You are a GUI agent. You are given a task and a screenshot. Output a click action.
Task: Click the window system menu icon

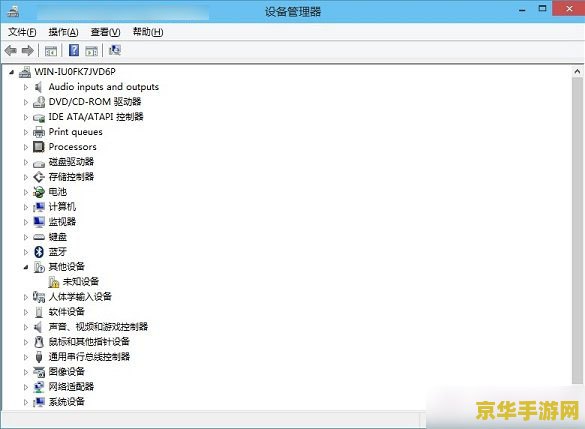[13, 11]
